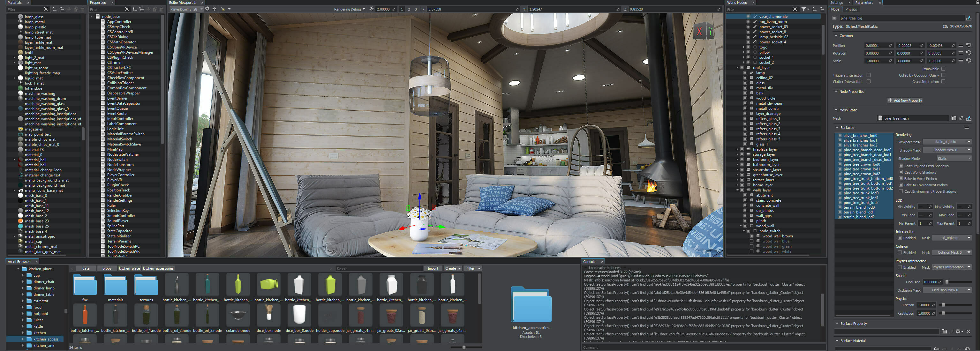The width and height of the screenshot is (980, 351).
Task: Reset Position values with revert arrow icon
Action: coord(969,45)
